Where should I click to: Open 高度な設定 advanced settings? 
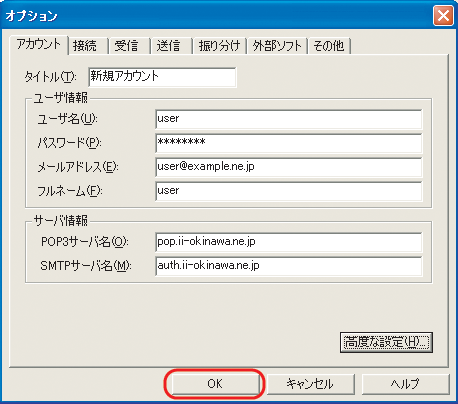click(386, 342)
